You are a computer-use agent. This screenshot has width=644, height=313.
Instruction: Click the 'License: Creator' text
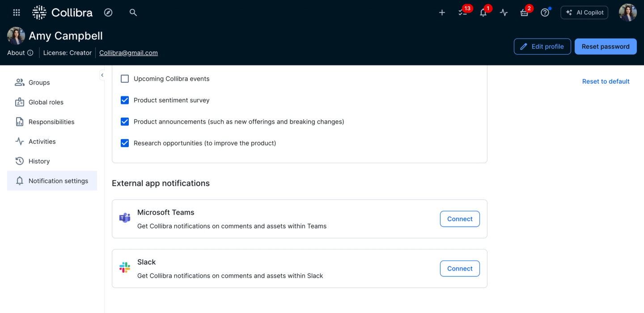68,53
